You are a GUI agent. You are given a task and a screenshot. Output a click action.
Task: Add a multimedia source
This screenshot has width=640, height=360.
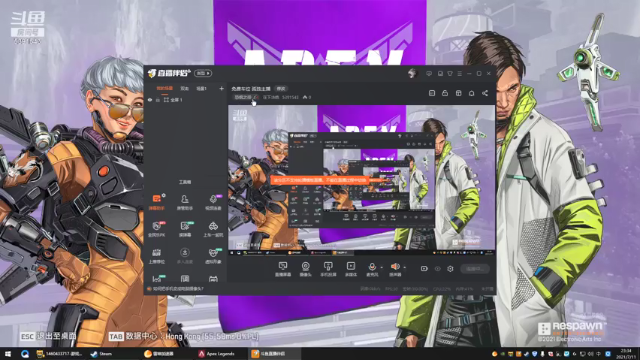click(x=351, y=269)
